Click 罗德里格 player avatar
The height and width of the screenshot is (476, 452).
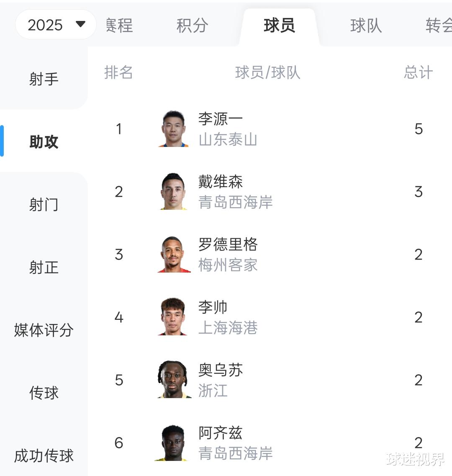(x=174, y=255)
